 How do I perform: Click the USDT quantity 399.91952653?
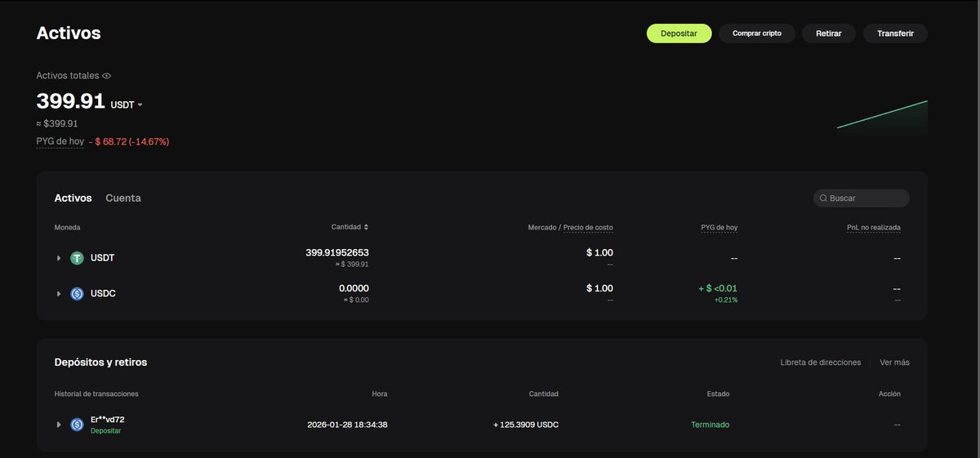point(337,253)
